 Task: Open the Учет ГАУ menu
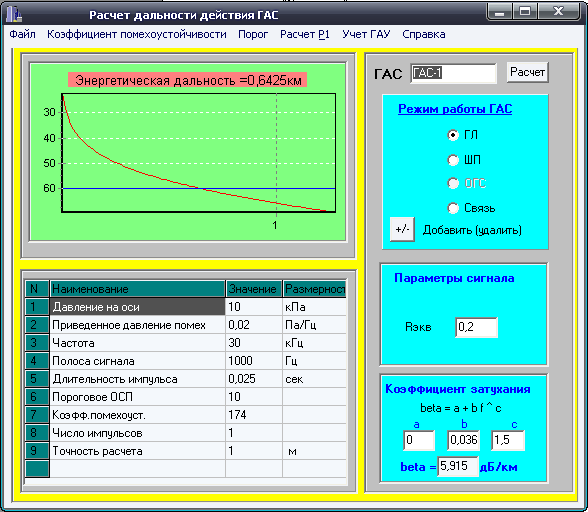click(x=366, y=35)
